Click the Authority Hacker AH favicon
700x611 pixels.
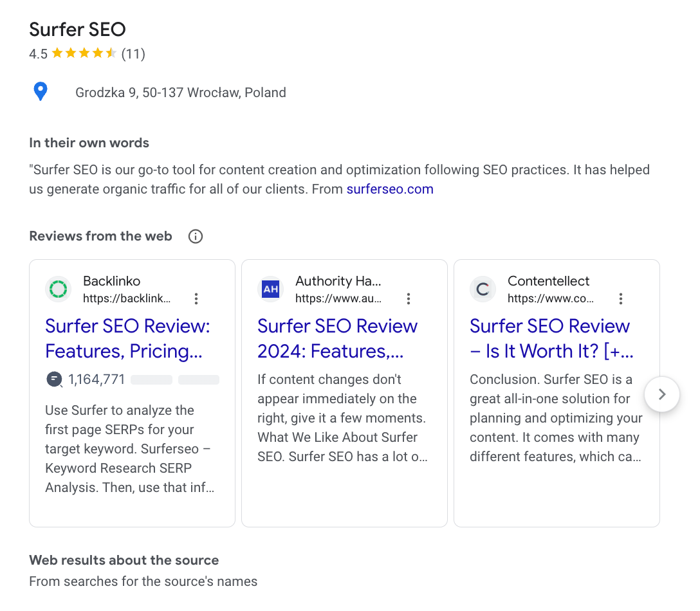(271, 289)
